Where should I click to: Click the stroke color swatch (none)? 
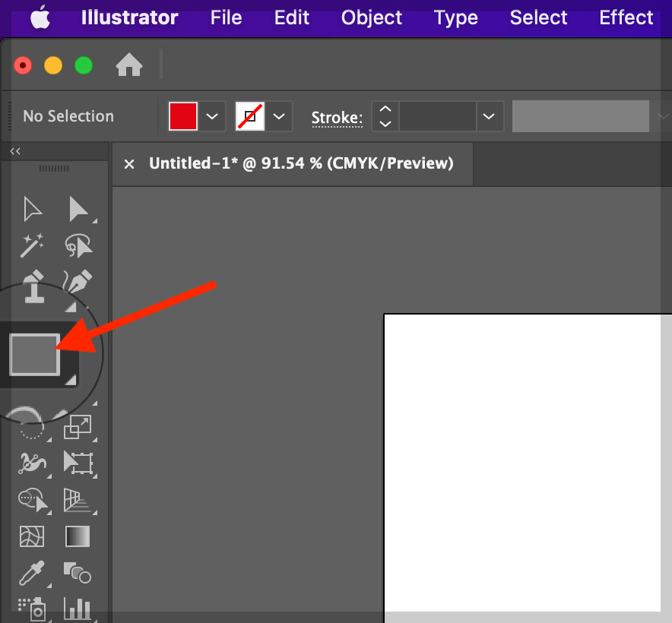pos(250,116)
